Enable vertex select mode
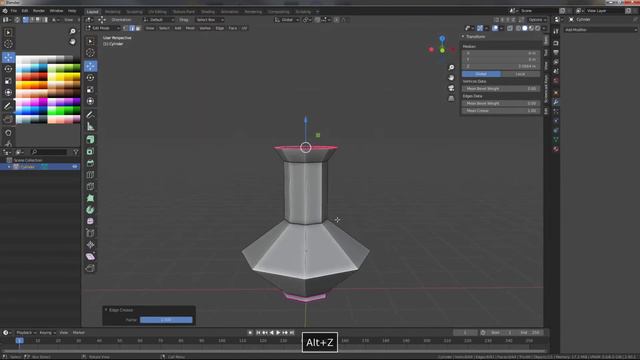This screenshot has width=640, height=360. [126, 28]
